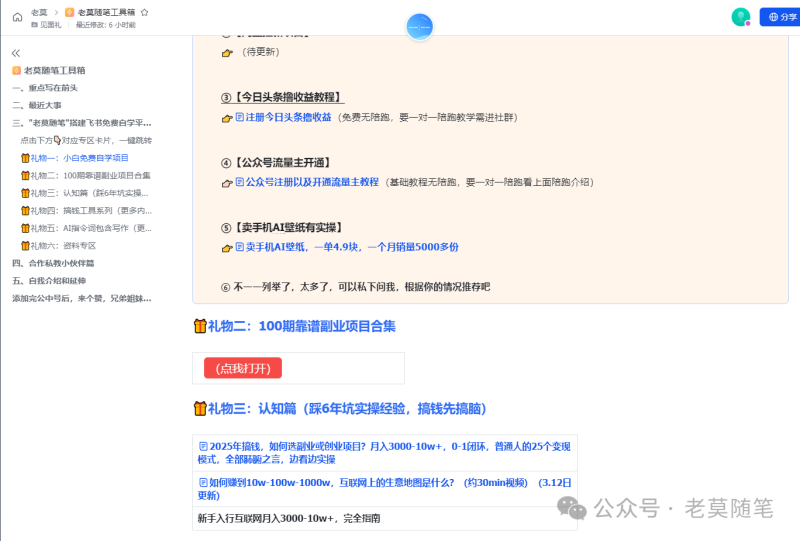
Task: Click the 不一一列举了 paragraph
Action: [355, 287]
